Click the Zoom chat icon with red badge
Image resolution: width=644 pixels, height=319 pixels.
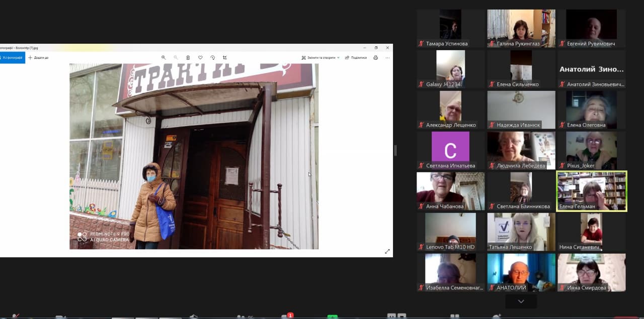tap(287, 316)
